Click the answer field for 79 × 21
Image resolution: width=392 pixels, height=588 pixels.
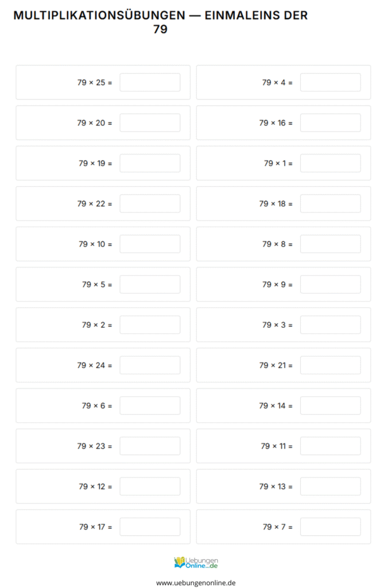coord(330,365)
